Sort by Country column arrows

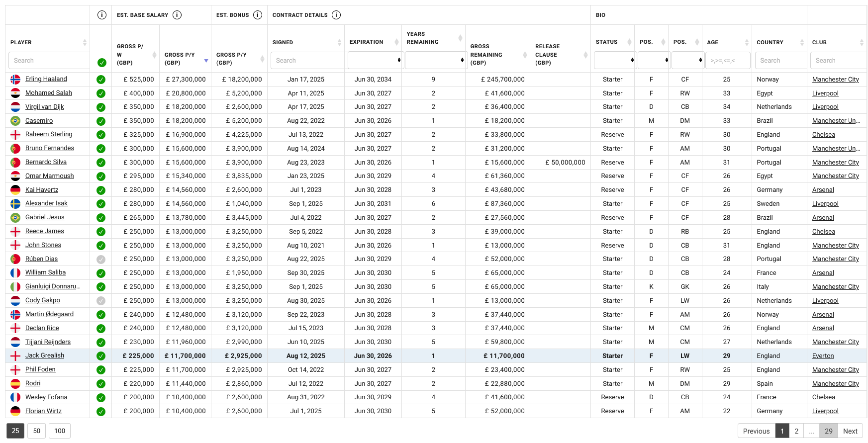coord(802,42)
